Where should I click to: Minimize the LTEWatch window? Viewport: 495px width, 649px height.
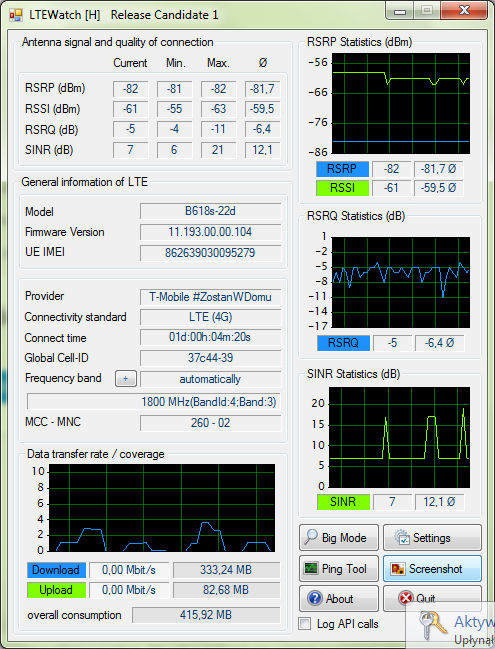(399, 11)
